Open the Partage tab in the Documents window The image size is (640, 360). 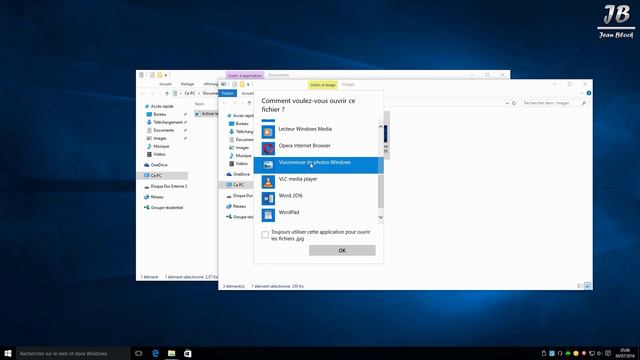point(187,84)
